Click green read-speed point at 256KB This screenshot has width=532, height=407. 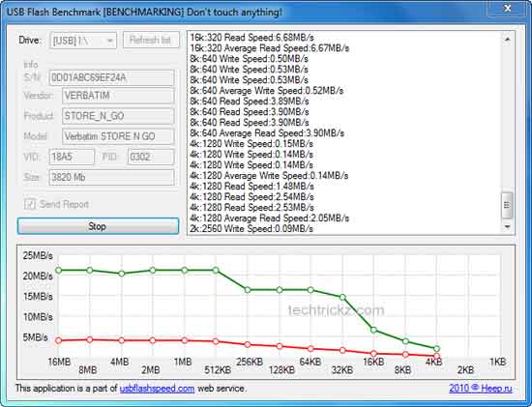[248, 290]
